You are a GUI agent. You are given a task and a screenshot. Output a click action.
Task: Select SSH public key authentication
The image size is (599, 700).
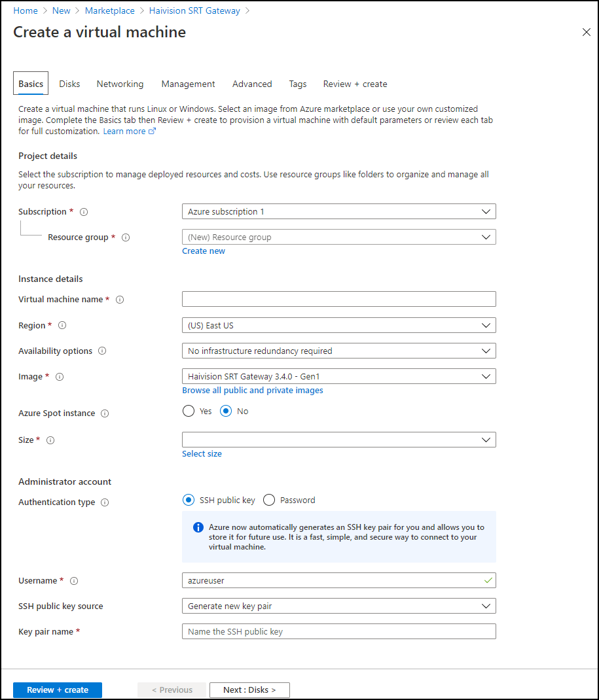pos(189,500)
